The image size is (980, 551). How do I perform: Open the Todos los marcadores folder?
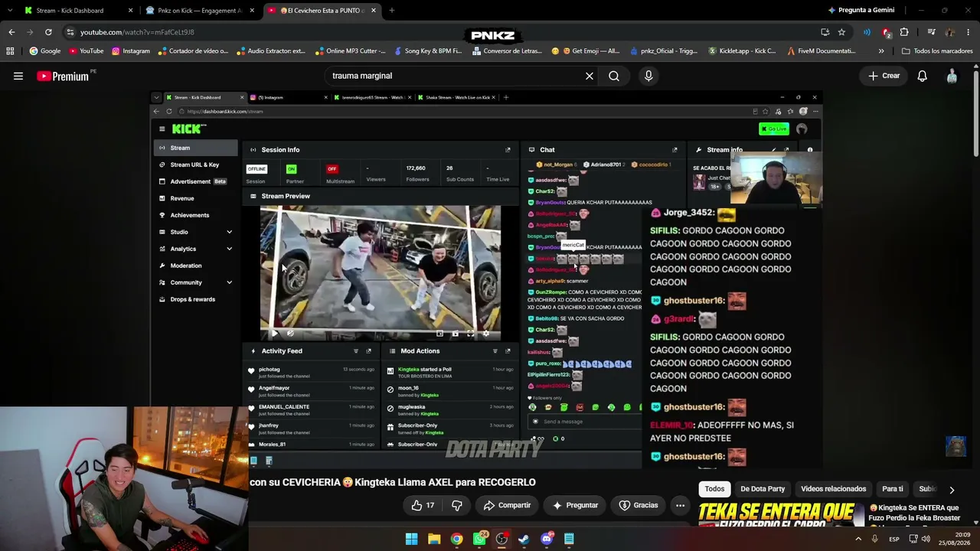[937, 51]
